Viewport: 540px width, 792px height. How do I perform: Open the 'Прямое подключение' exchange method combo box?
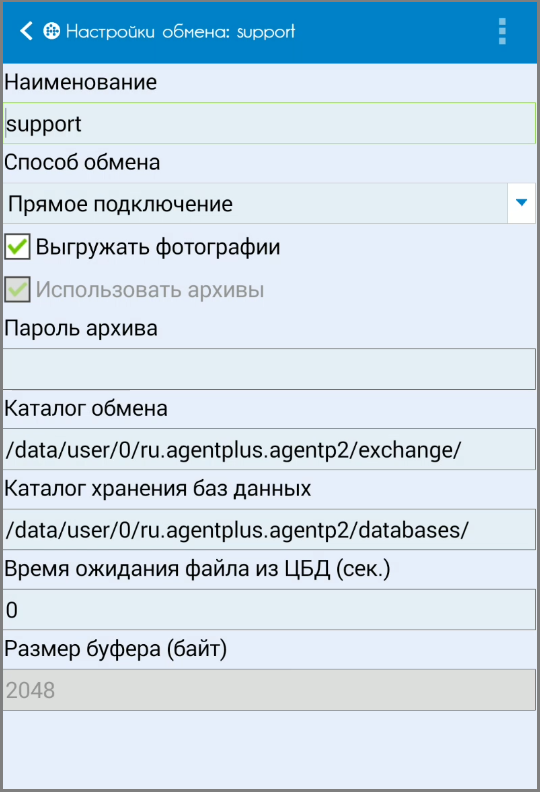tap(255, 204)
